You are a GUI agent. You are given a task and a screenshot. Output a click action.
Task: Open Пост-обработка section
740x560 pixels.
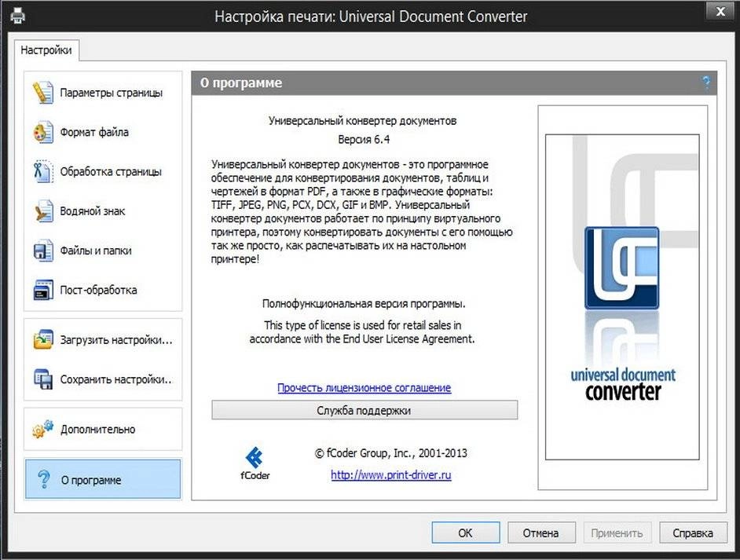(103, 290)
